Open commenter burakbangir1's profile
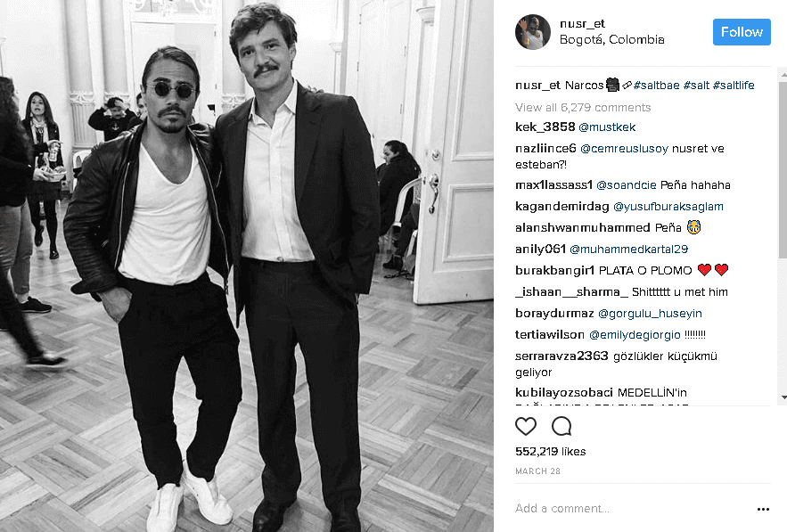 click(x=554, y=271)
